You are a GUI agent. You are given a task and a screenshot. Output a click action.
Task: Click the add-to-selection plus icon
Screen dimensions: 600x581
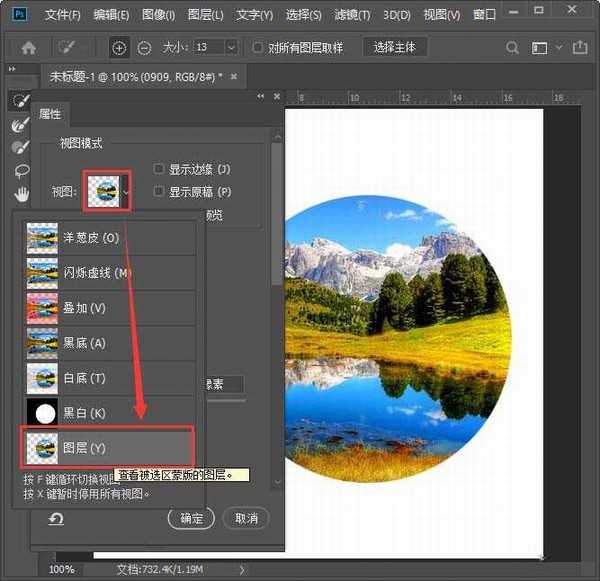coord(119,48)
